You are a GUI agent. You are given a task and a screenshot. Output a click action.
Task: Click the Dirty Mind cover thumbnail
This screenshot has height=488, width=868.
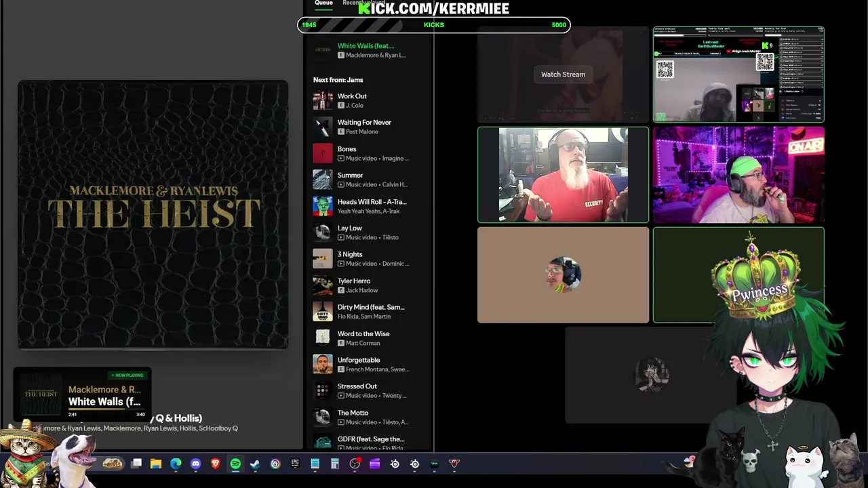(323, 312)
